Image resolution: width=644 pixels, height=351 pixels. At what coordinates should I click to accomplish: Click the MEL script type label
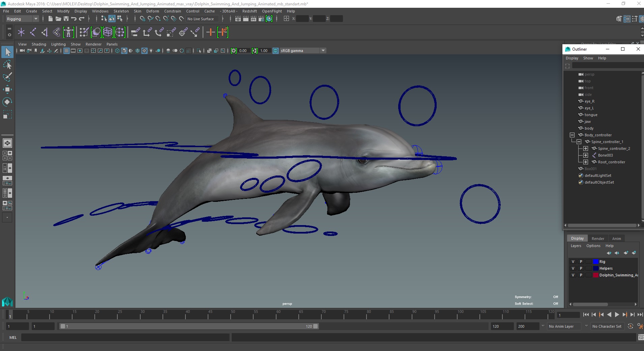point(13,337)
